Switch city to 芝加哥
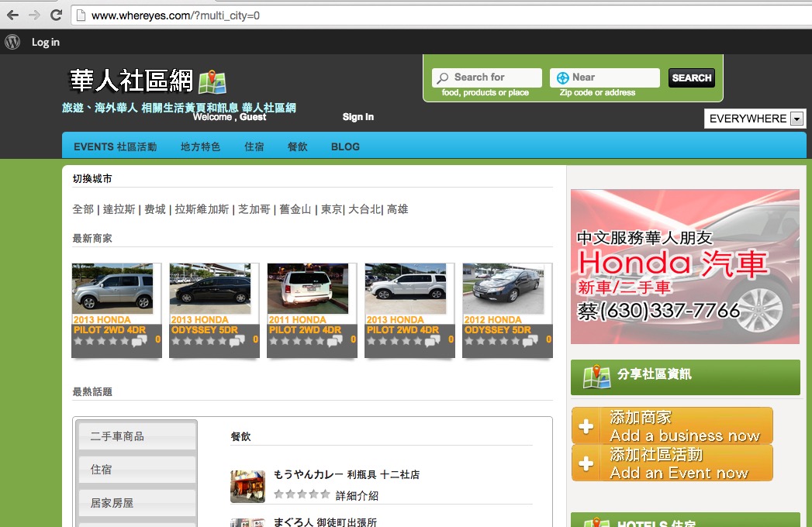Viewport: 812px width, 527px height. (254, 209)
